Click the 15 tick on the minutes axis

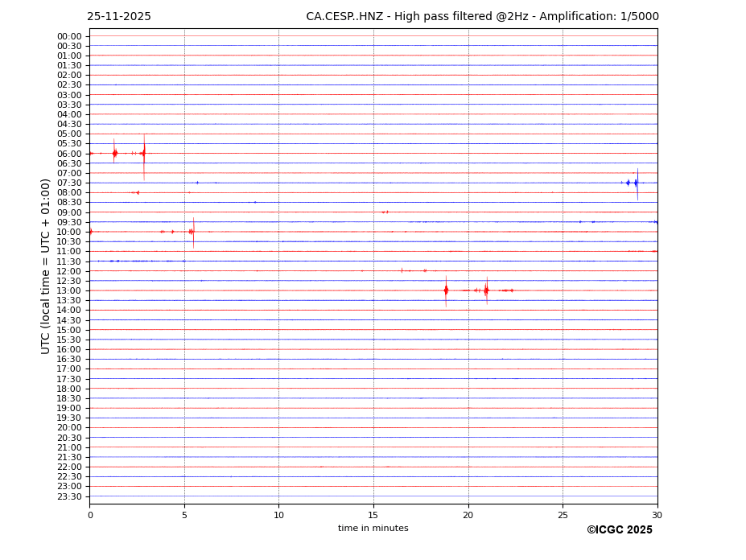pos(373,515)
